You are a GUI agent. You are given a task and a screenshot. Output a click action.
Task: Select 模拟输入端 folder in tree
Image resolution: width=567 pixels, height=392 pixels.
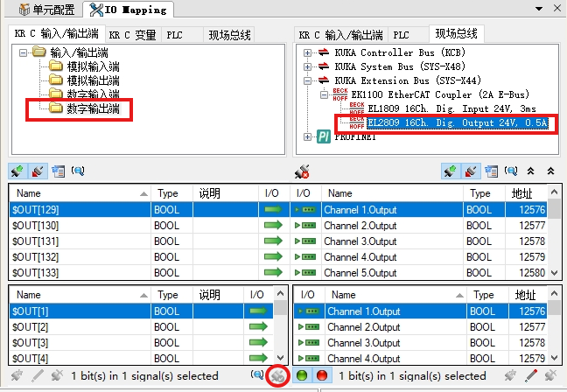(94, 66)
